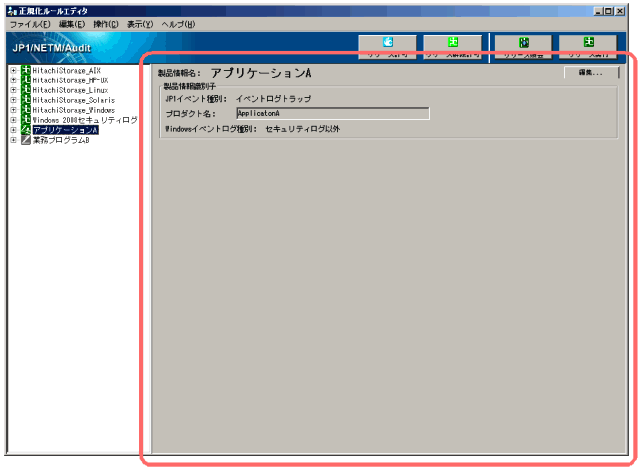Image resolution: width=640 pixels, height=470 pixels.
Task: Click the HitachiStorage_Windows rule icon
Action: coord(26,110)
